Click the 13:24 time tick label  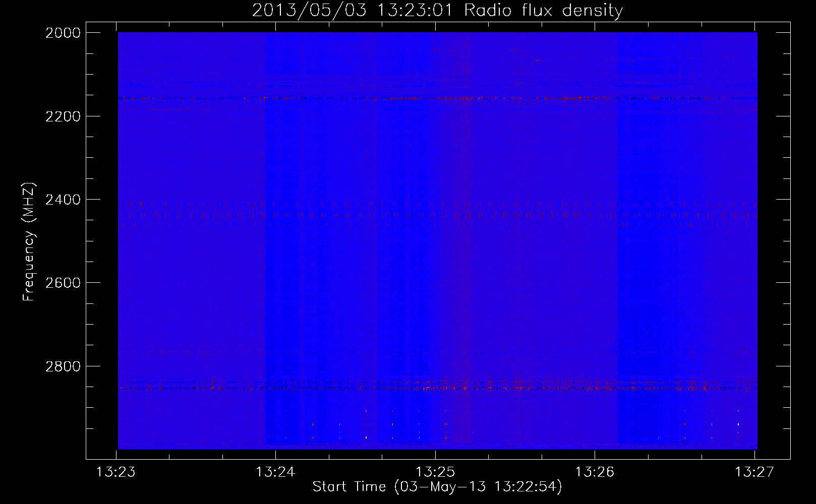[x=276, y=472]
